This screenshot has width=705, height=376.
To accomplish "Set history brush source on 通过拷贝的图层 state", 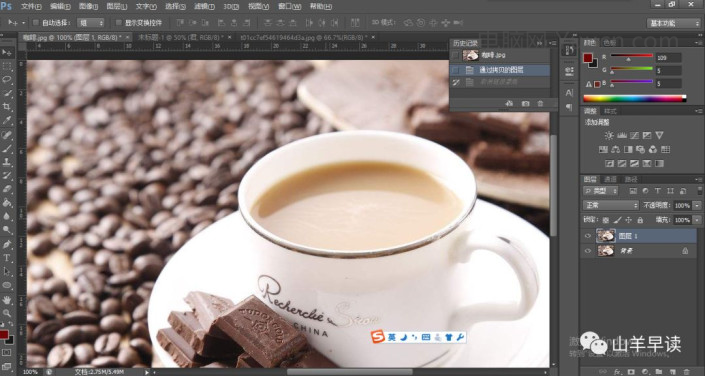I will (455, 70).
